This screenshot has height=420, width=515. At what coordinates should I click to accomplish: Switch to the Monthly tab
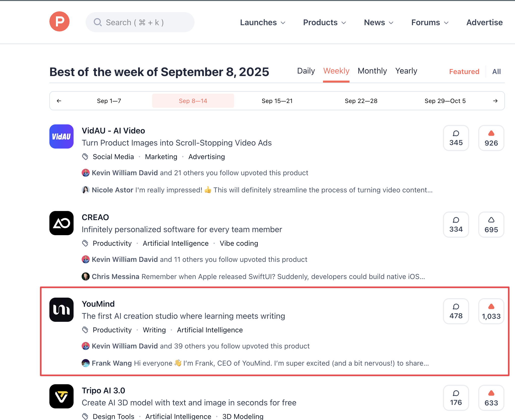(x=372, y=71)
